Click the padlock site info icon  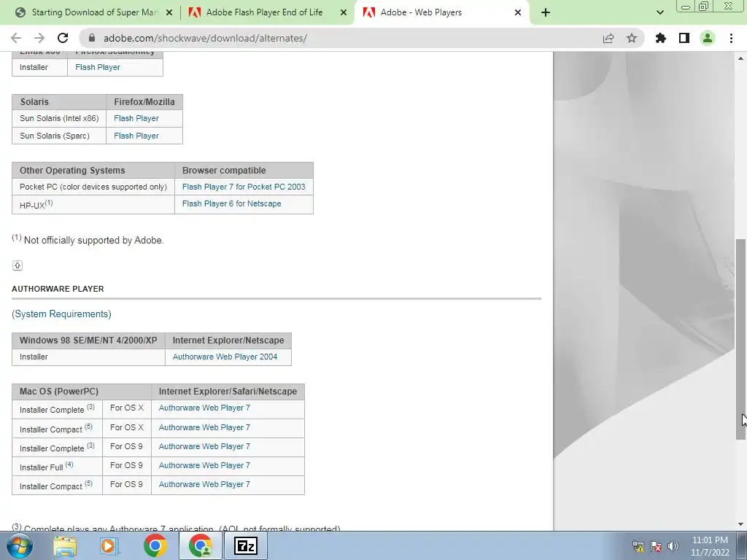92,38
